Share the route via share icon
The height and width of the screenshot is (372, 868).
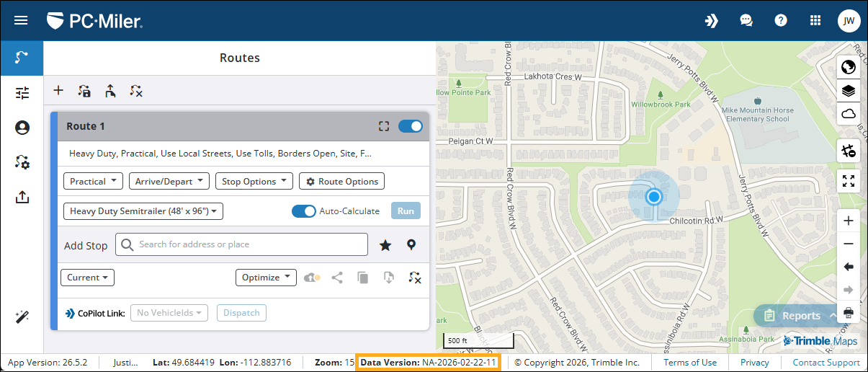point(337,278)
